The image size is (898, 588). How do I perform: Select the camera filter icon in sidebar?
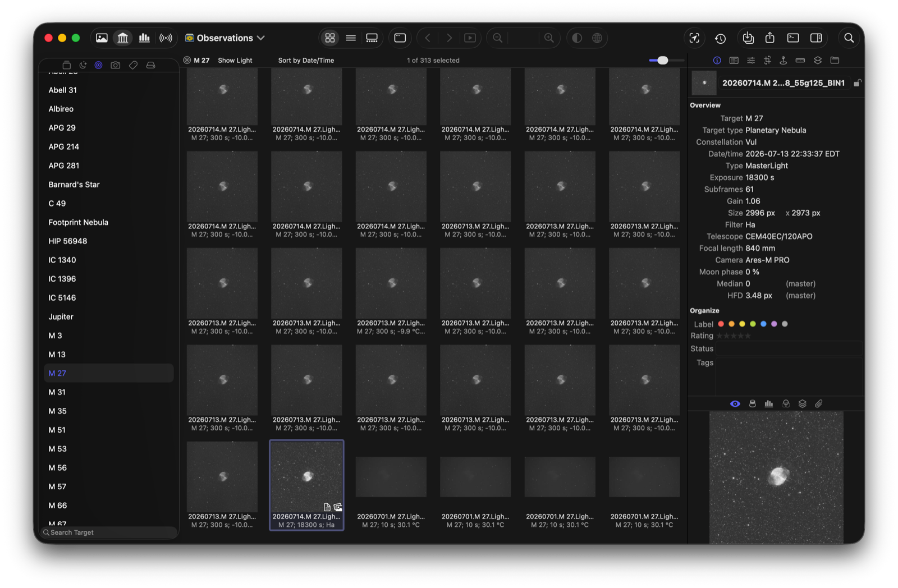click(116, 65)
